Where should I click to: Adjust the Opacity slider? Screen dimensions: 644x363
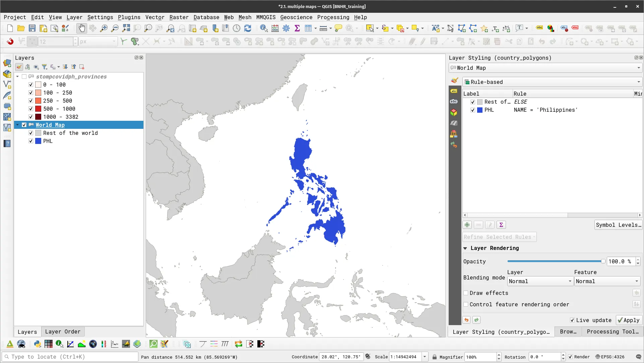[x=556, y=261]
